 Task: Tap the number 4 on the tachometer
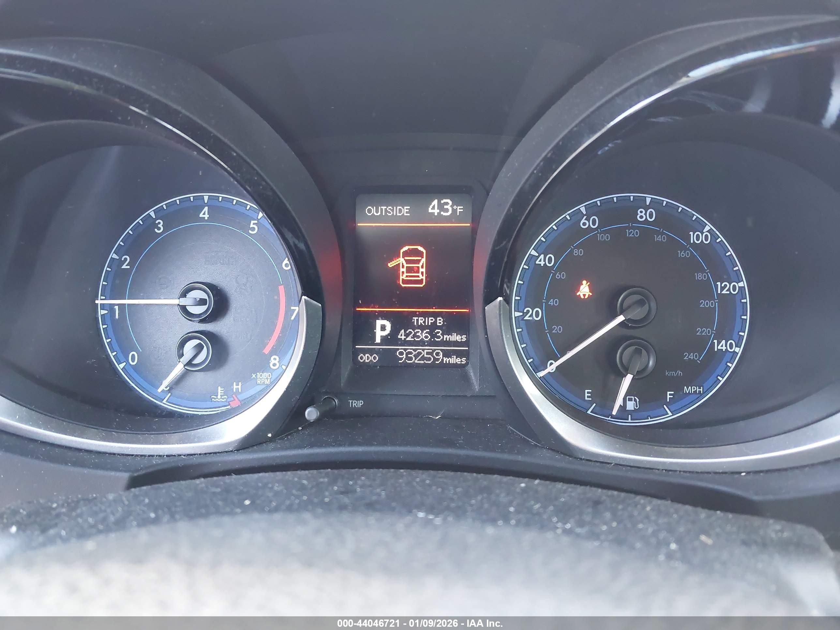[x=204, y=213]
